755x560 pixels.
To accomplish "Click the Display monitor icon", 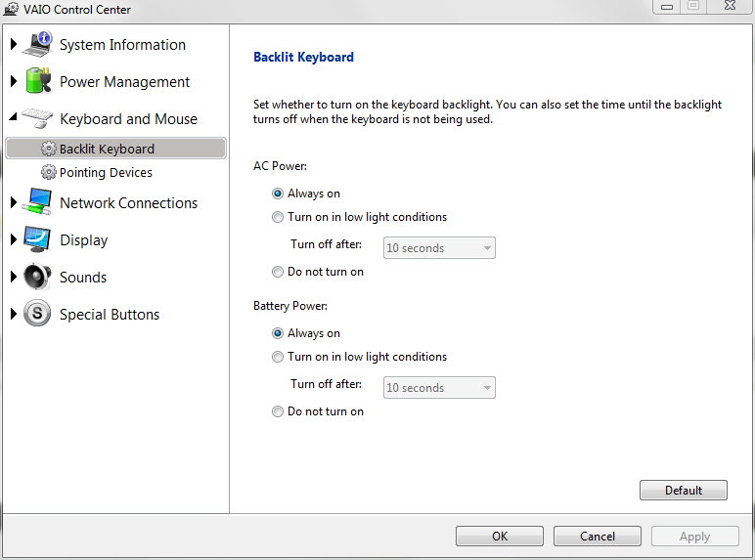I will [x=37, y=239].
